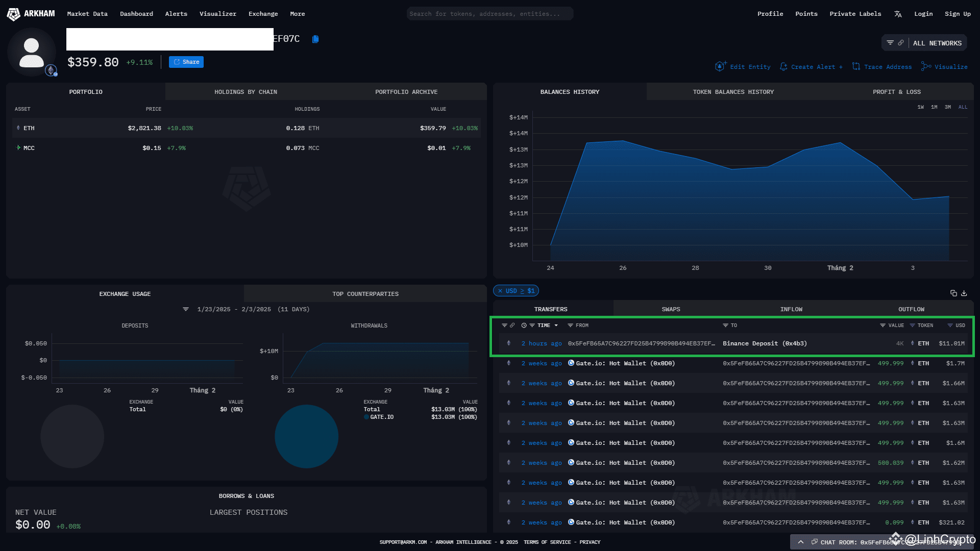This screenshot has width=980, height=551.
Task: Click the Share button
Action: click(186, 62)
